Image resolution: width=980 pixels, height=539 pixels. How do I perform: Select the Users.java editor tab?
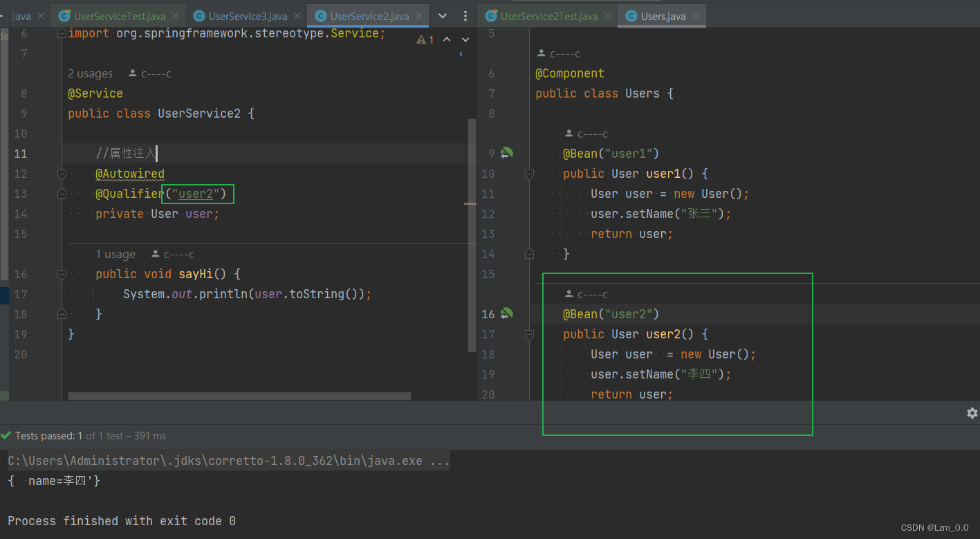[x=663, y=16]
